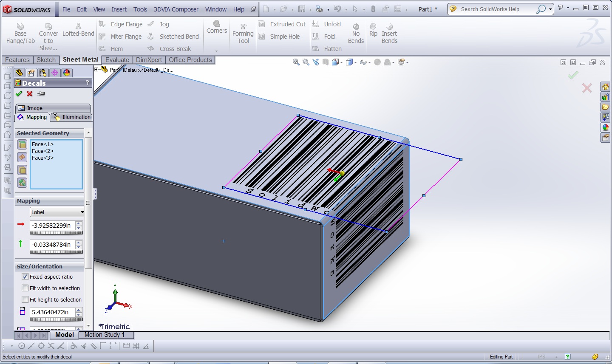
Task: Switch to the Features tab
Action: [x=17, y=60]
